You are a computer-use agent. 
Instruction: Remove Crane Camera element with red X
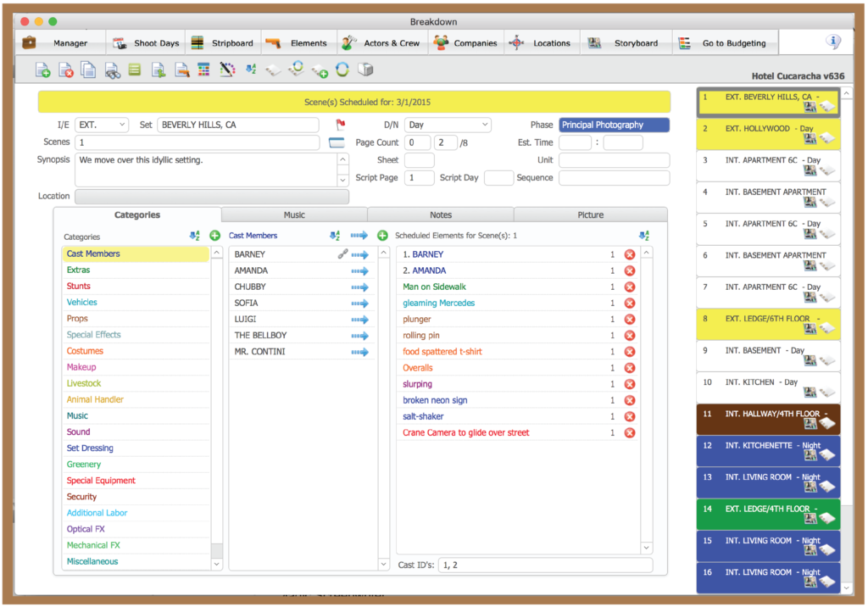click(x=630, y=432)
